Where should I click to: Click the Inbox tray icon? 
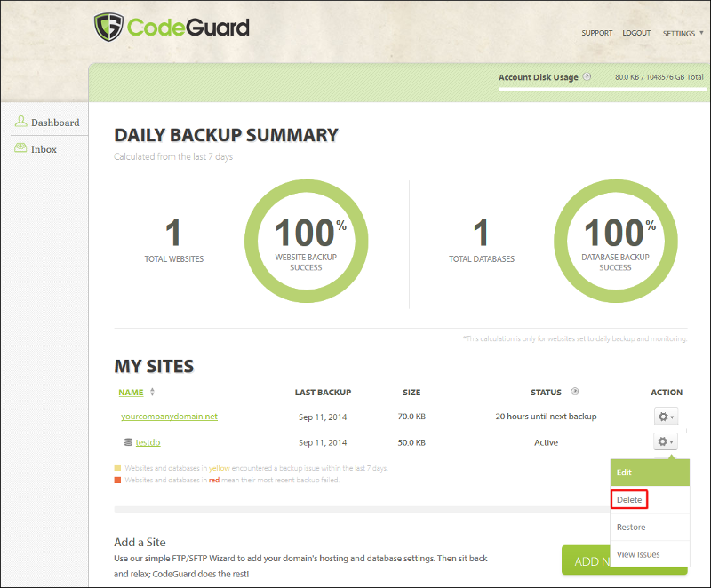point(21,149)
